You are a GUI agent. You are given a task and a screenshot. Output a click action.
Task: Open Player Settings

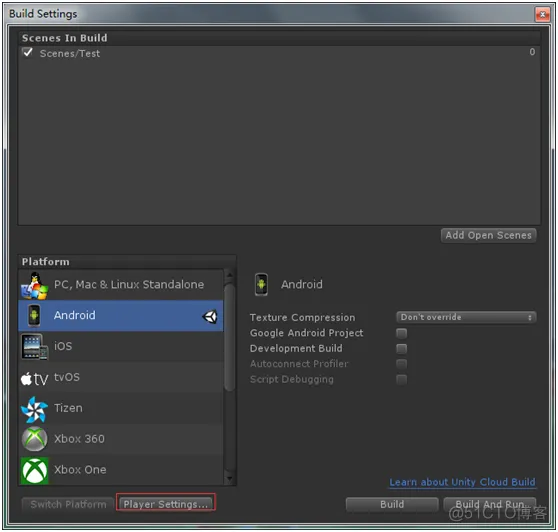[166, 504]
